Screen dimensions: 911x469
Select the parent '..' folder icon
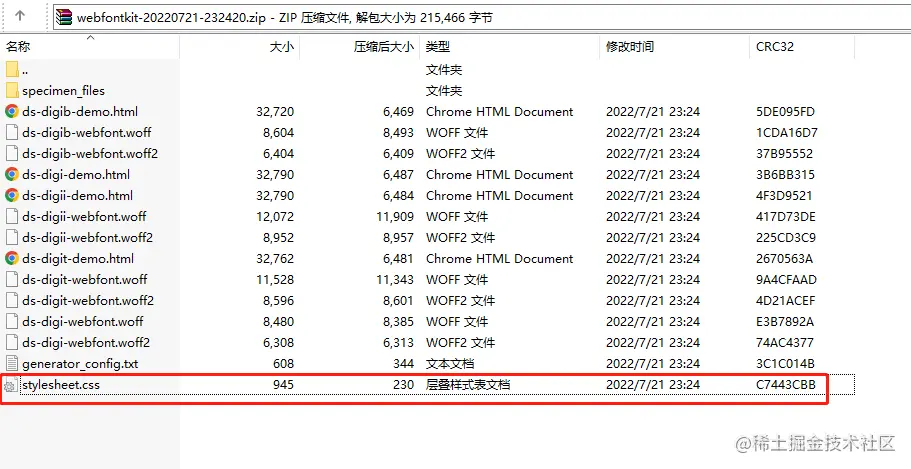pos(12,70)
